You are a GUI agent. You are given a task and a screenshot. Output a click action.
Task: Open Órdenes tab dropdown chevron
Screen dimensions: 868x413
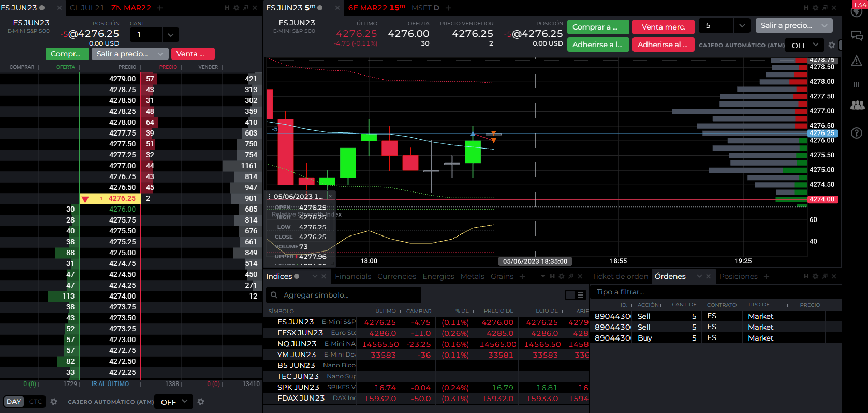699,276
